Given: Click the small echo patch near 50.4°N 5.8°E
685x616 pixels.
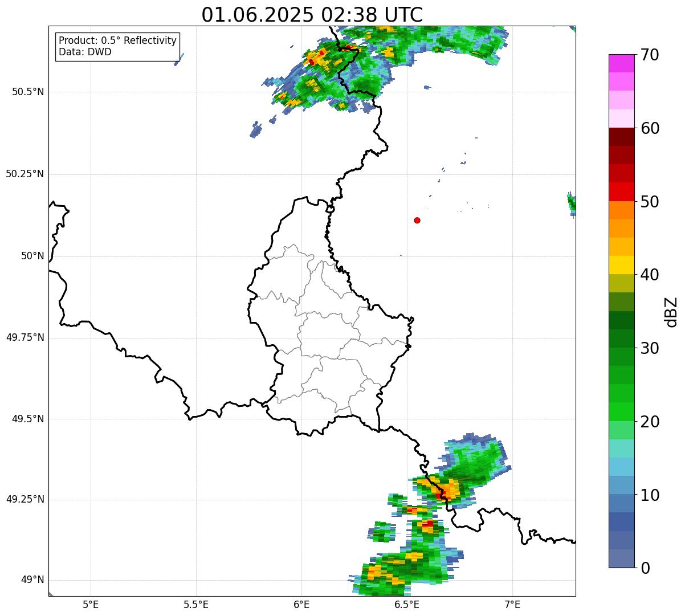Looking at the screenshot, I should pyautogui.click(x=256, y=130).
